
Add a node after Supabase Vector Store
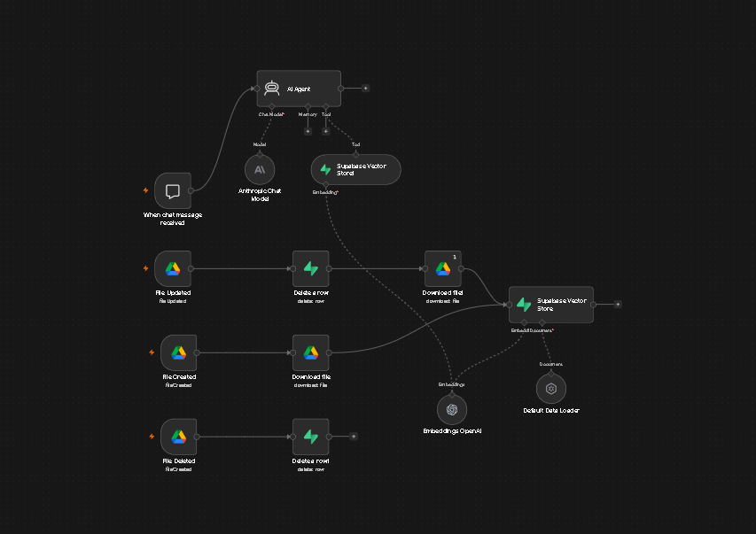coord(618,304)
